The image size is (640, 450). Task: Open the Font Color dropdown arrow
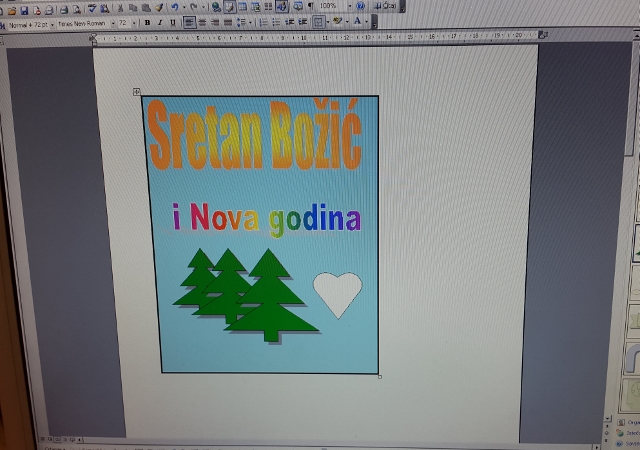[367, 21]
